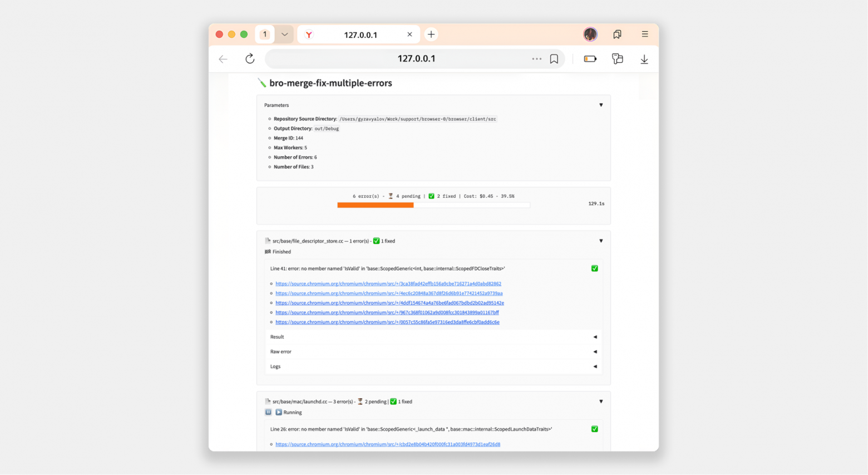Click the hourglass icon in launchd.cc header
The height and width of the screenshot is (475, 868).
[x=360, y=401]
